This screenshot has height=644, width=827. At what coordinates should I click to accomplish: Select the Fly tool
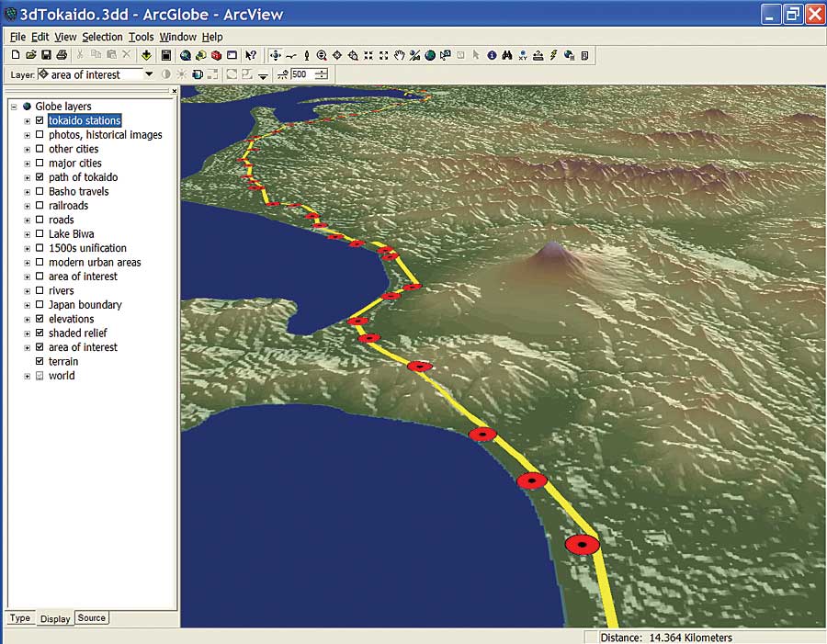291,55
